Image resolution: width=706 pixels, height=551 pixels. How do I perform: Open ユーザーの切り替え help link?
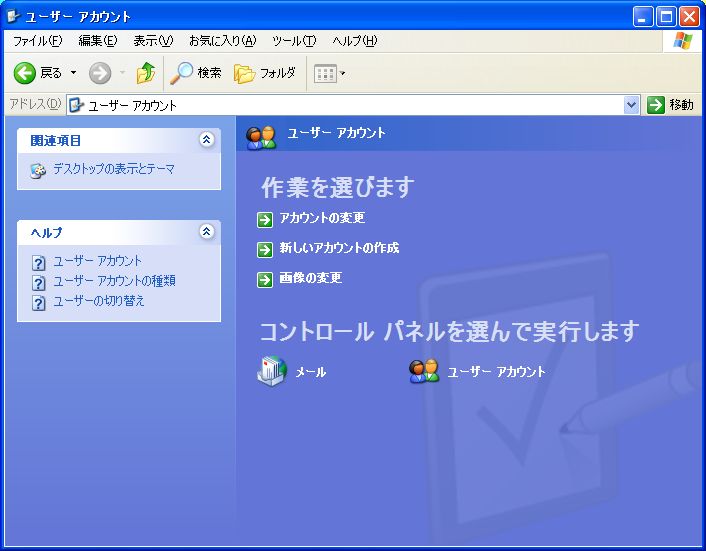coord(99,301)
